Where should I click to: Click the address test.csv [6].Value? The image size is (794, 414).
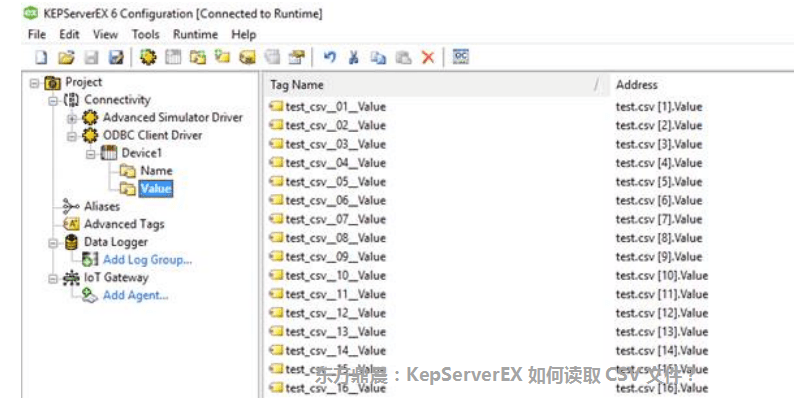[659, 200]
